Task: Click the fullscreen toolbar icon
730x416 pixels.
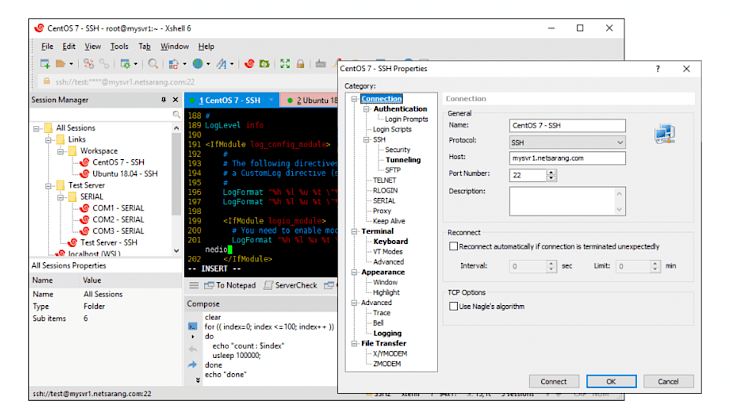Action: (x=285, y=64)
